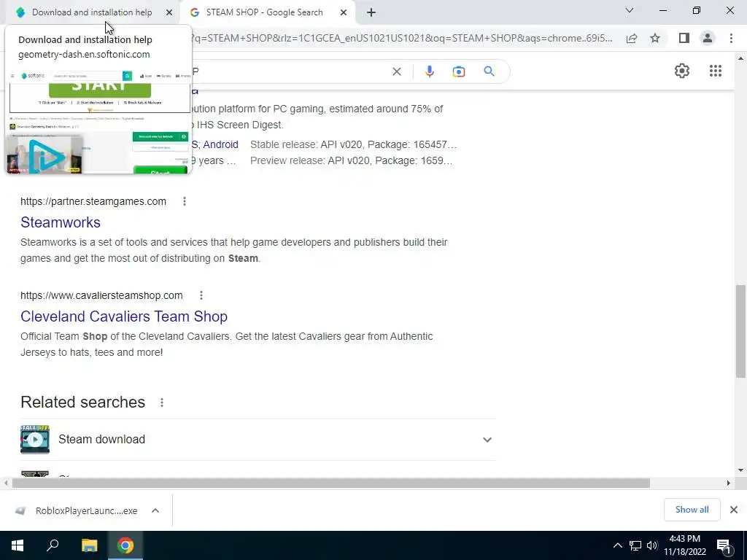Open the Related searches options menu
Image resolution: width=747 pixels, height=560 pixels.
(162, 402)
